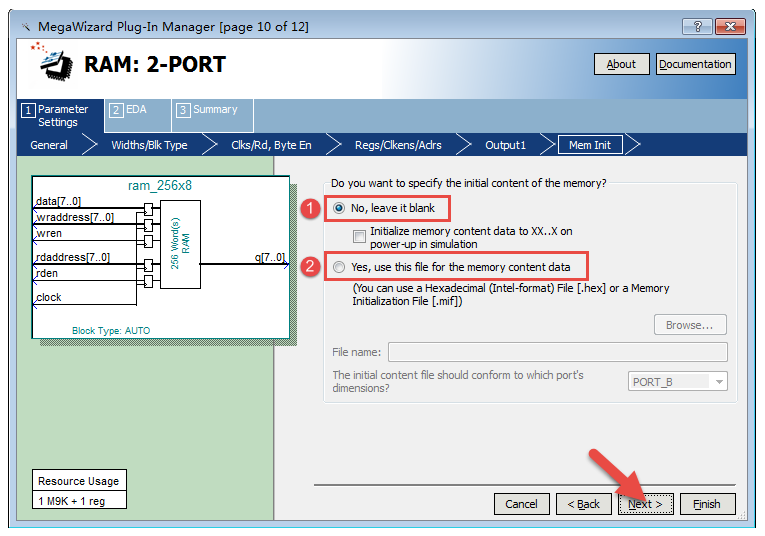Click the 'Block Type: AUTO' label
This screenshot has width=765, height=536.
pos(111,331)
